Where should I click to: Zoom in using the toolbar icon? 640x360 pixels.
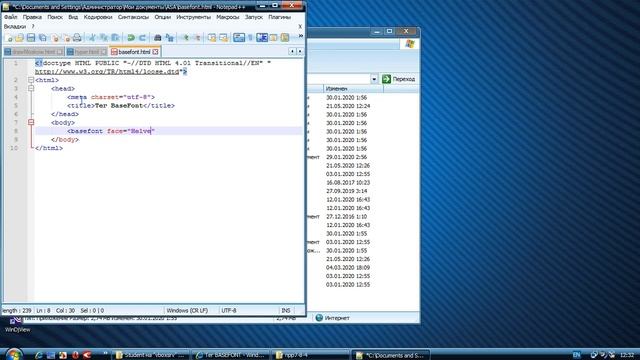click(x=185, y=38)
